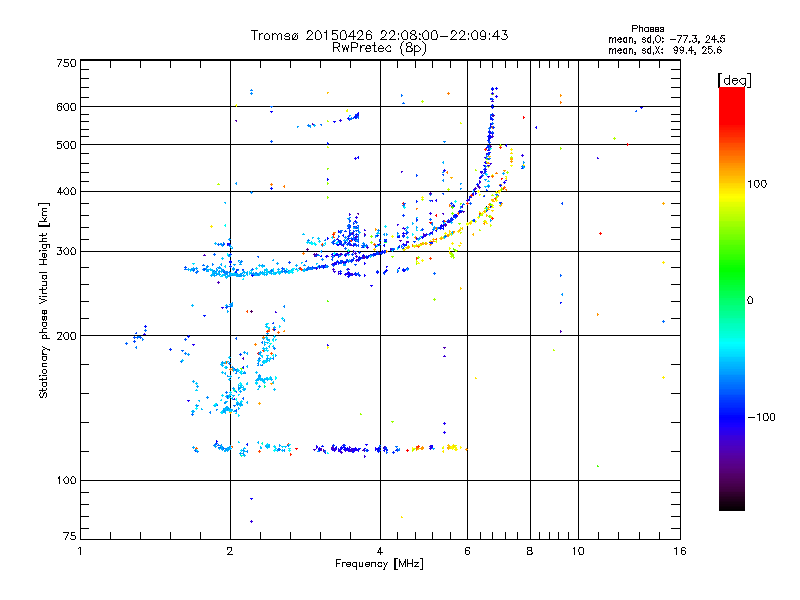Click the y-axis tick label '750'
This screenshot has height=600, width=800.
click(x=66, y=63)
